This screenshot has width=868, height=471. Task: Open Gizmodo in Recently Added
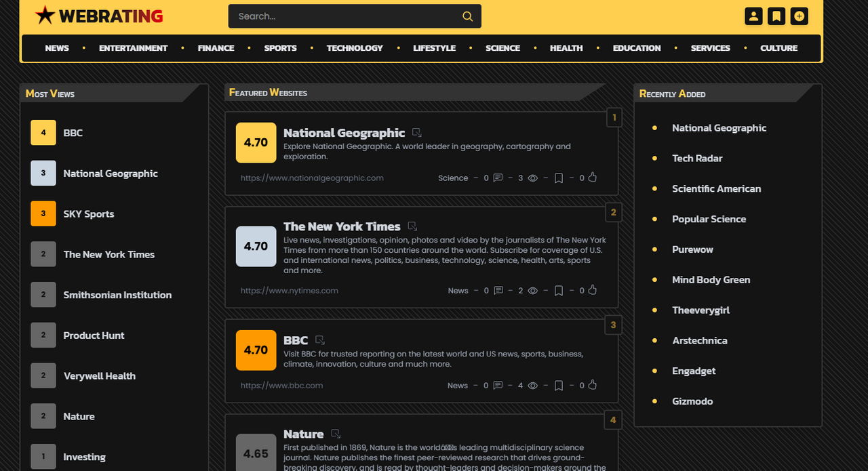pos(692,401)
